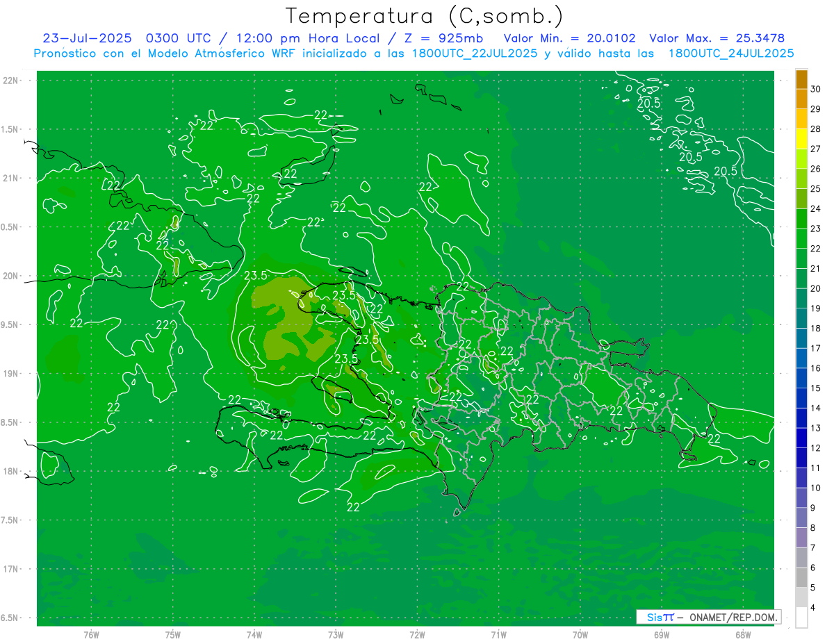Click colorbar label "26"
Screen dimensions: 834x644
pos(816,169)
